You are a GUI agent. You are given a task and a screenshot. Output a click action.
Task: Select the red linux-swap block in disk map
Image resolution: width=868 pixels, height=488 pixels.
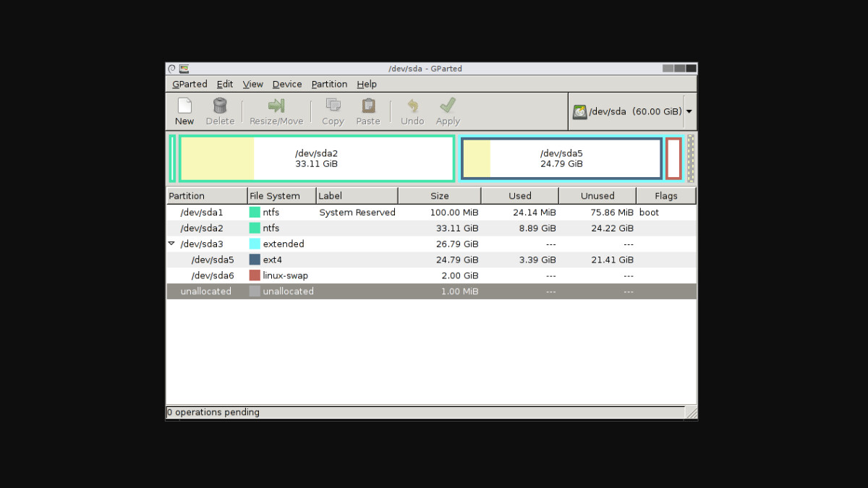click(x=673, y=158)
